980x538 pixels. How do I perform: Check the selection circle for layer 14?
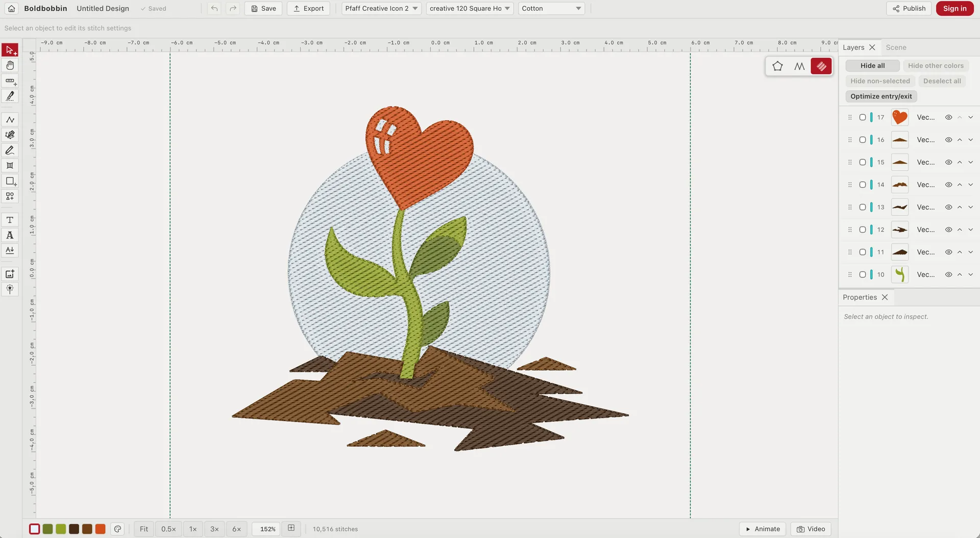coord(863,185)
